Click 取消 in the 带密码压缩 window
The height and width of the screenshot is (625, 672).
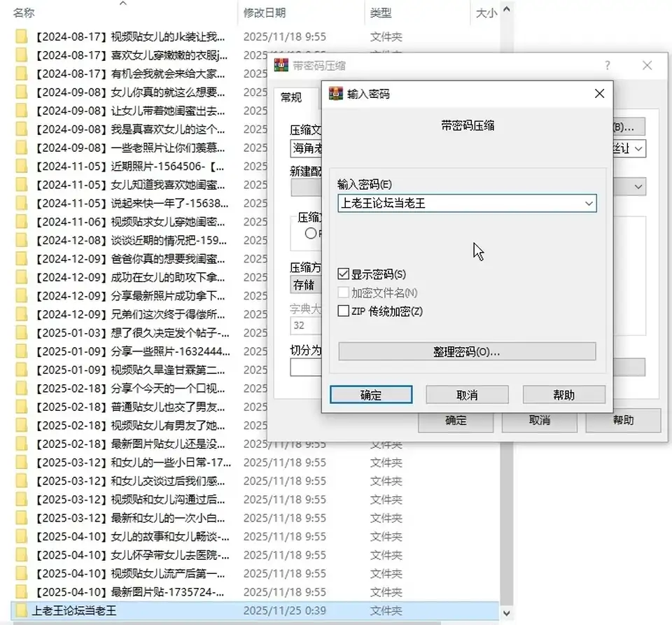click(x=540, y=421)
